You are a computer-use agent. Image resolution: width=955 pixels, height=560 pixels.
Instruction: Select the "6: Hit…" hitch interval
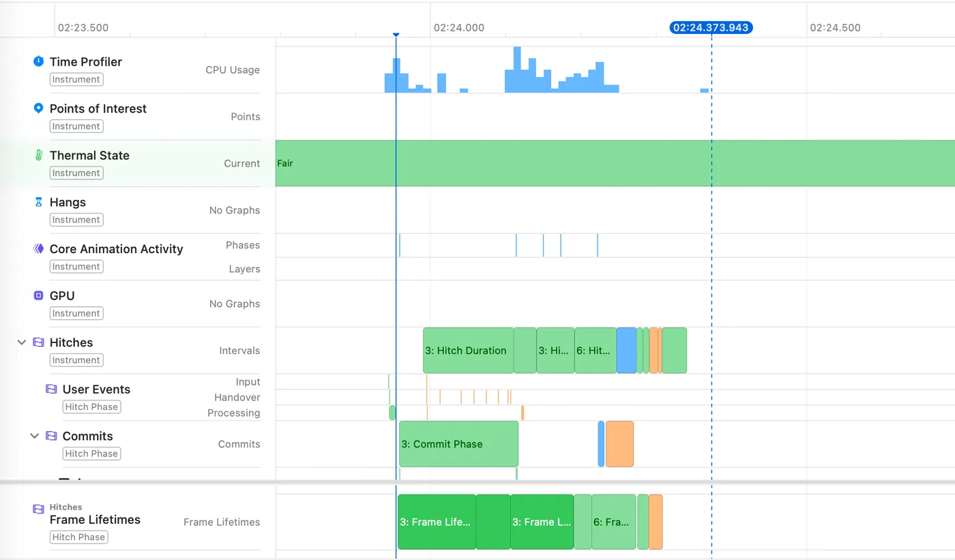pyautogui.click(x=596, y=351)
